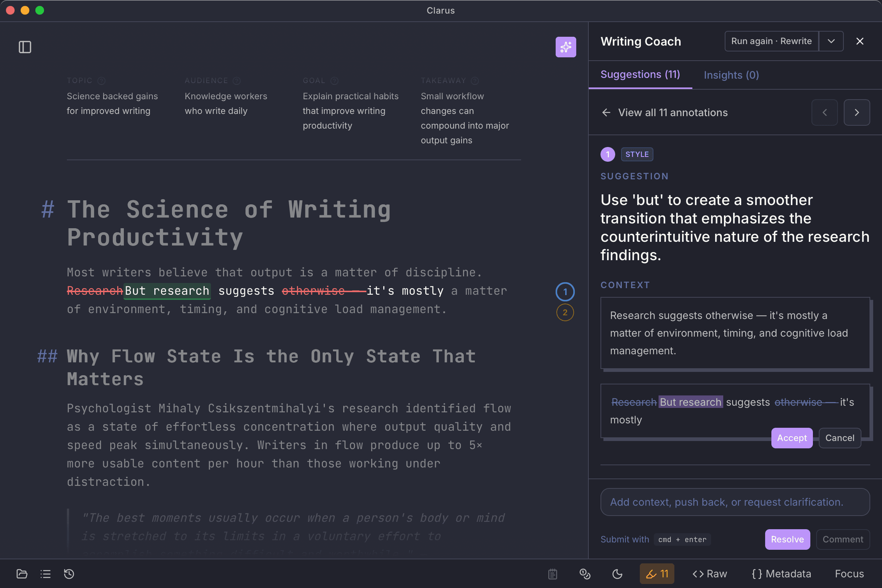Toggle dark mode moon icon
This screenshot has width=882, height=588.
click(617, 574)
